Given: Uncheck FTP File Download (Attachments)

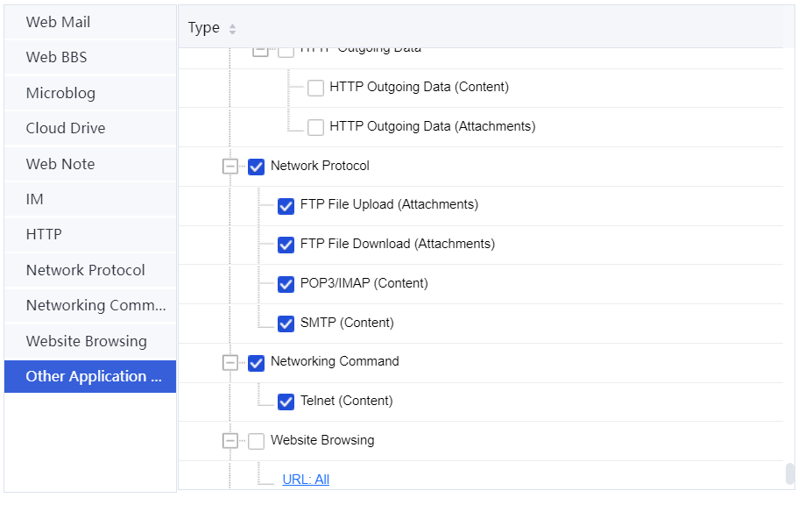Looking at the screenshot, I should (x=286, y=245).
